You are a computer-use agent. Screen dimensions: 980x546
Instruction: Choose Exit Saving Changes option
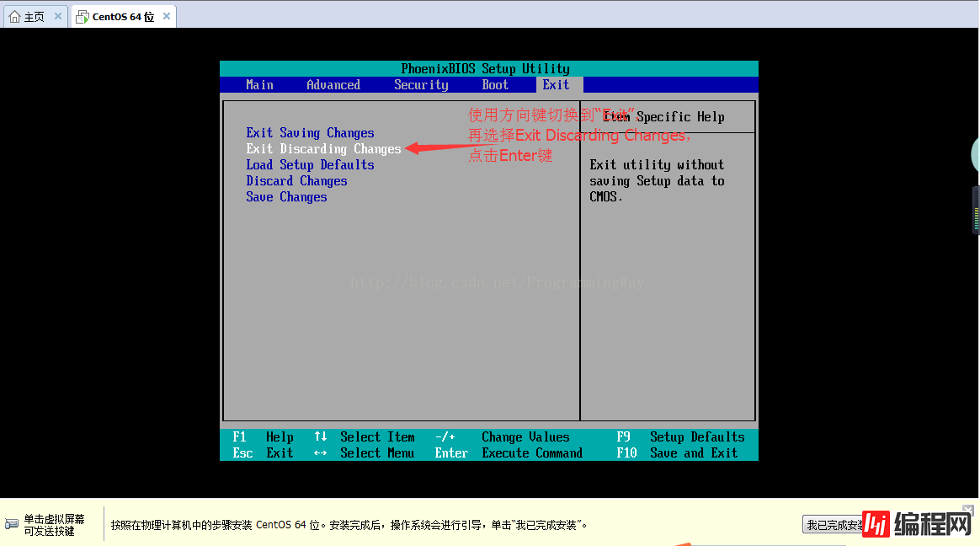(x=310, y=133)
